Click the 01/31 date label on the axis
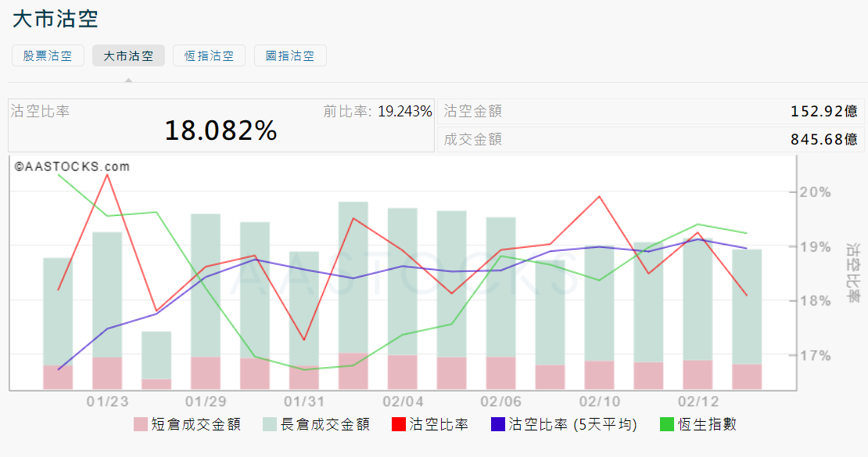This screenshot has width=868, height=457. coord(304,401)
